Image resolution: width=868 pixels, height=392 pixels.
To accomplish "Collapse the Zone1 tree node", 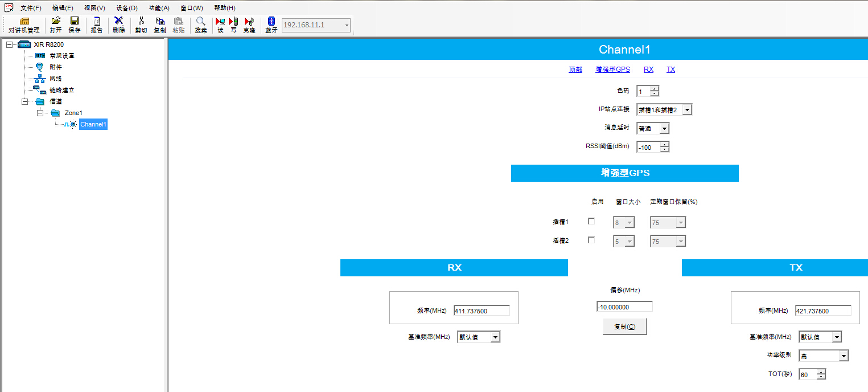I will [x=40, y=113].
